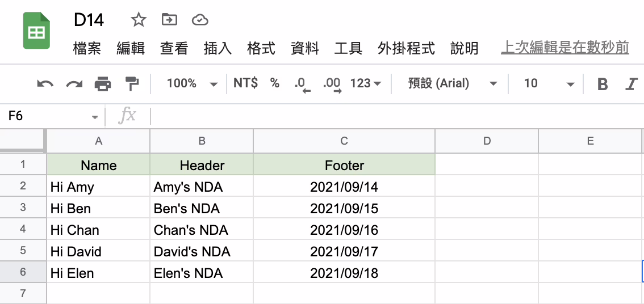Viewport: 644px width, 304px height.
Task: Click the print icon
Action: click(x=103, y=84)
